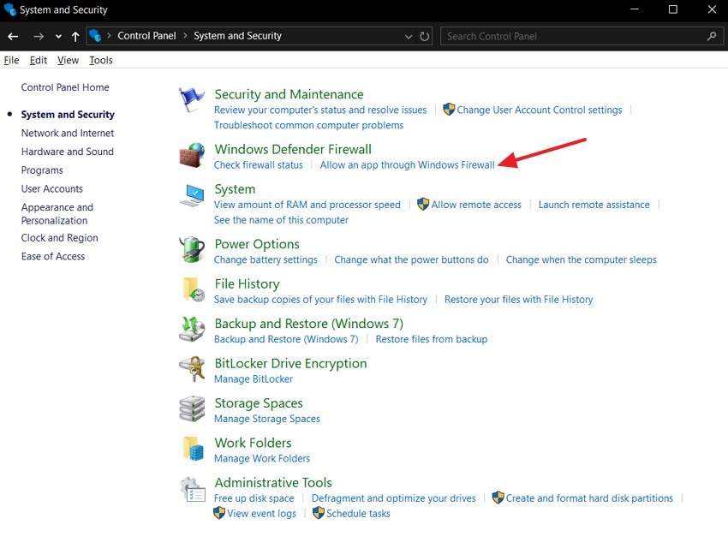Click Launch remote assistance

(594, 205)
